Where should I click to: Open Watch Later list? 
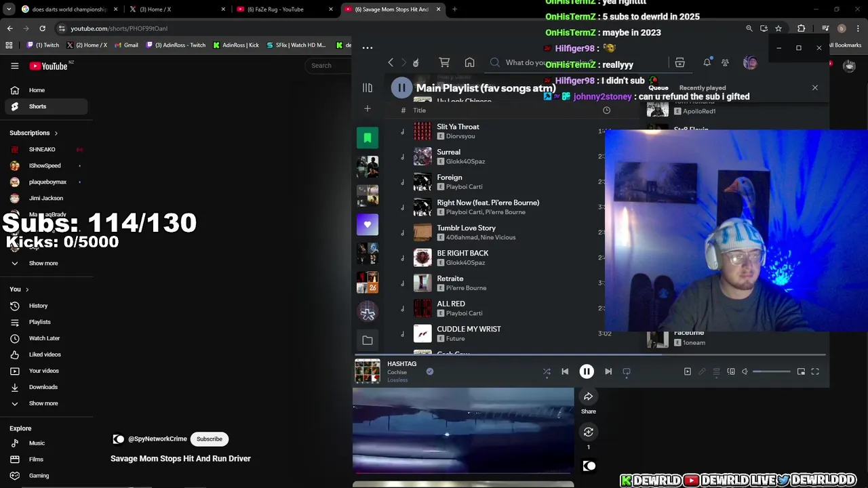pos(45,338)
